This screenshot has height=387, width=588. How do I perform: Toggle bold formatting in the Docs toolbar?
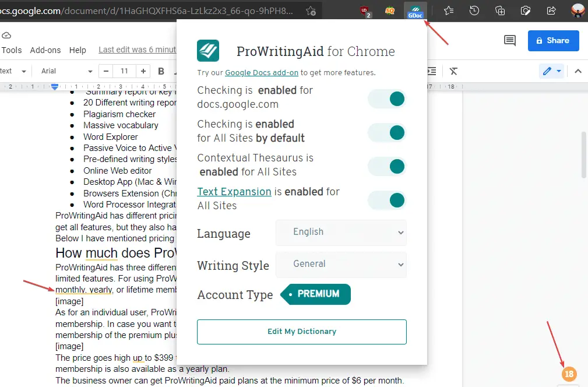[161, 71]
